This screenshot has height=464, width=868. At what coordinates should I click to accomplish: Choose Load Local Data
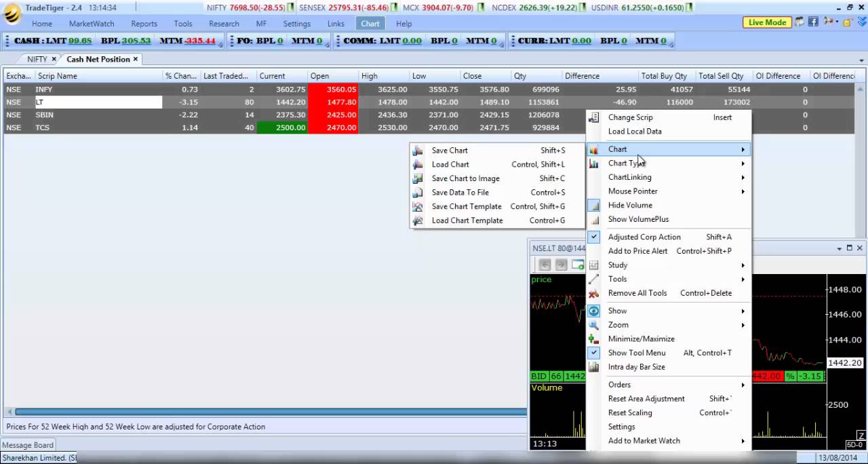(x=669, y=132)
